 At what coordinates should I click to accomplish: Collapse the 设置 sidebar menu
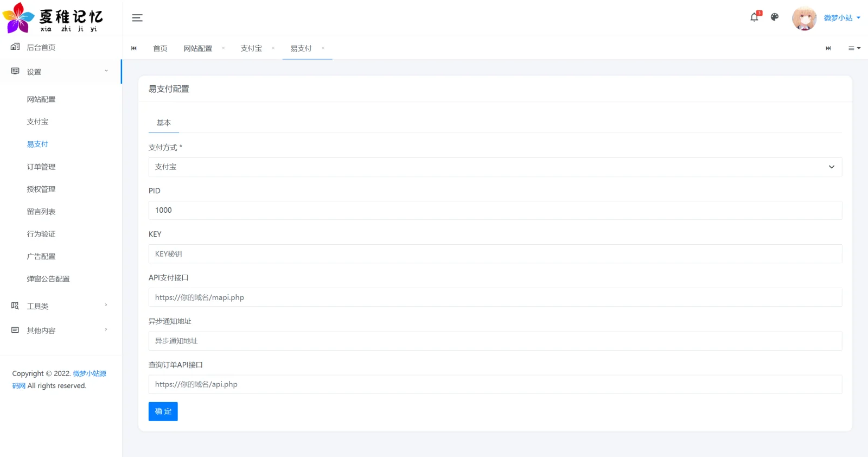tap(60, 72)
